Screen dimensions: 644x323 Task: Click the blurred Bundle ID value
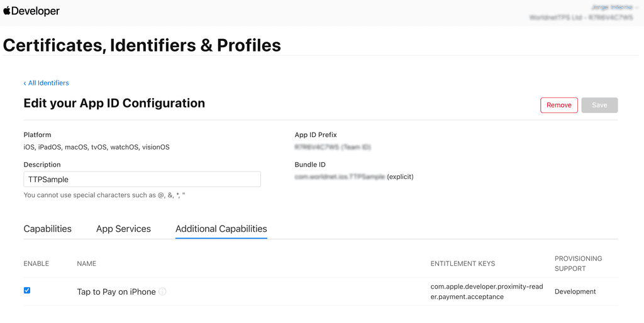340,177
